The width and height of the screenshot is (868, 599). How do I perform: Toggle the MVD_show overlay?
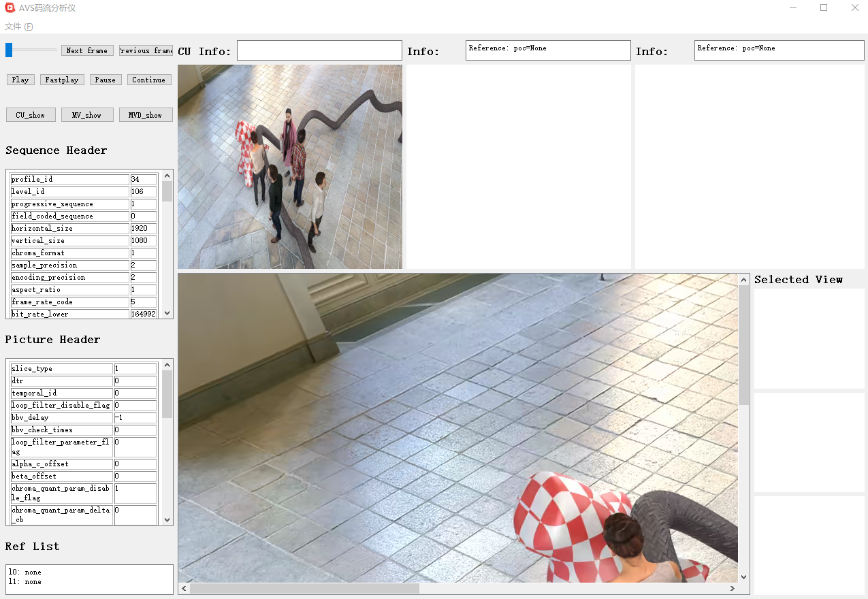(145, 114)
